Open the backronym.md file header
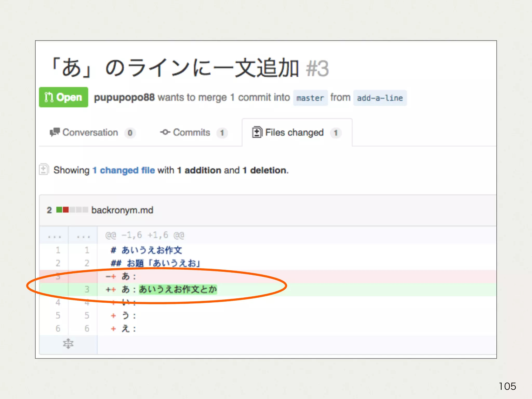 click(122, 210)
